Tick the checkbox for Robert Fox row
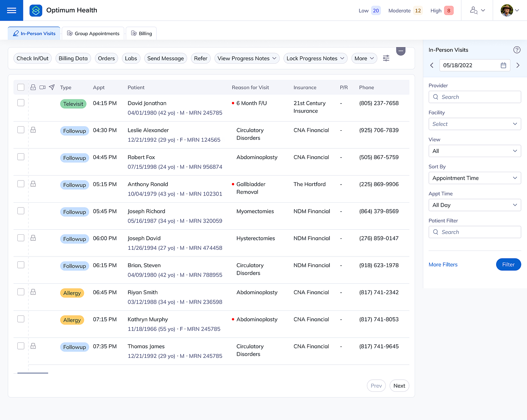 (21, 157)
